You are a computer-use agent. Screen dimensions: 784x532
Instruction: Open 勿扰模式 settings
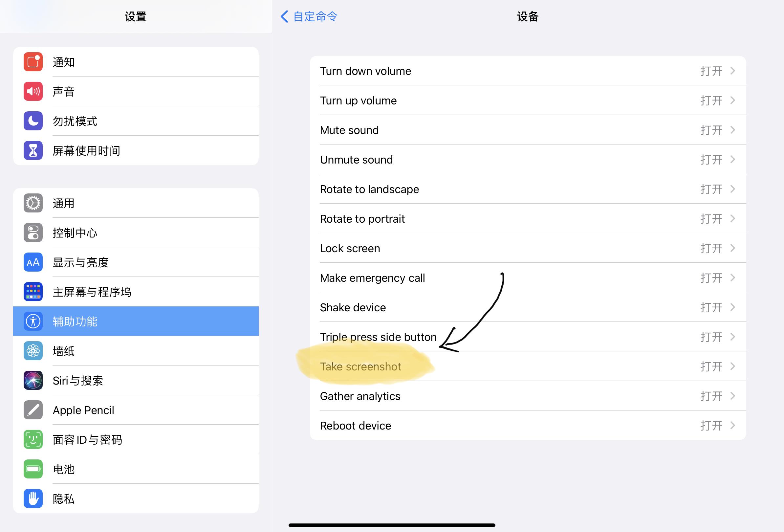pyautogui.click(x=135, y=121)
